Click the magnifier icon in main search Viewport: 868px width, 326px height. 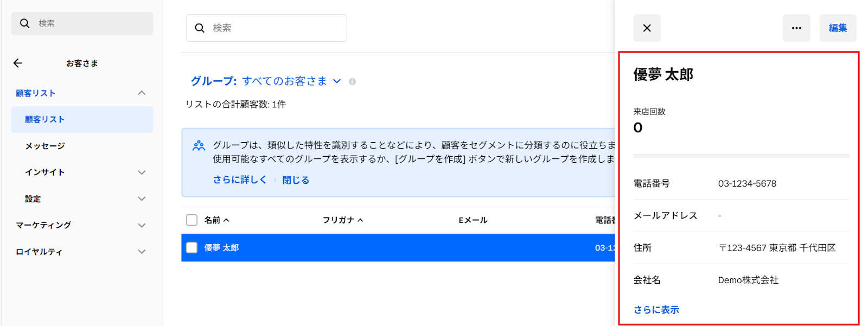pyautogui.click(x=200, y=28)
